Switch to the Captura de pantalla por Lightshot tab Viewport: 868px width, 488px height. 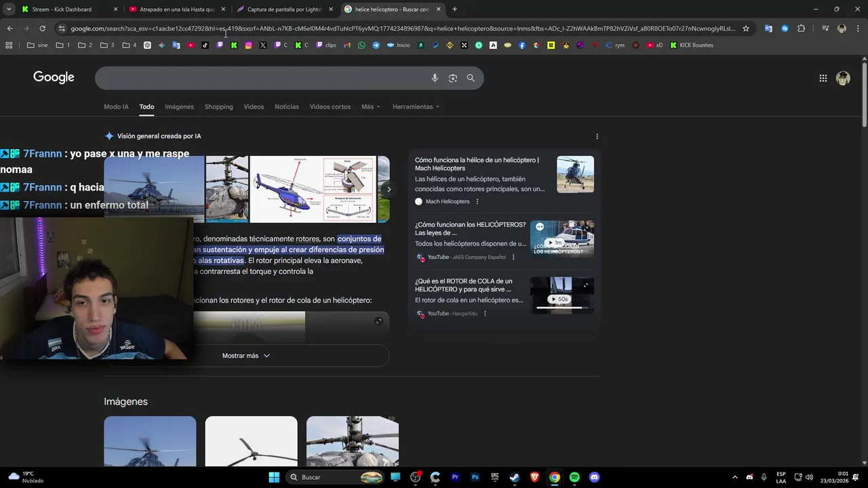click(285, 9)
